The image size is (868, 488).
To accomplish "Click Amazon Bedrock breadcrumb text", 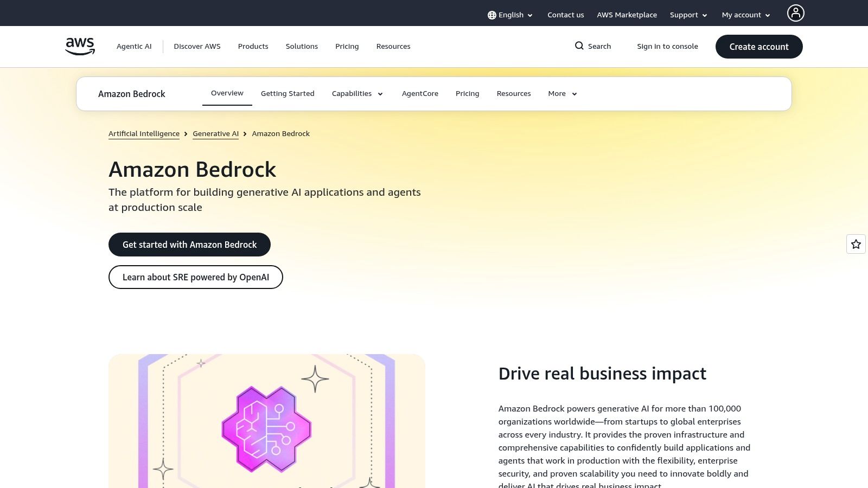I will (281, 134).
